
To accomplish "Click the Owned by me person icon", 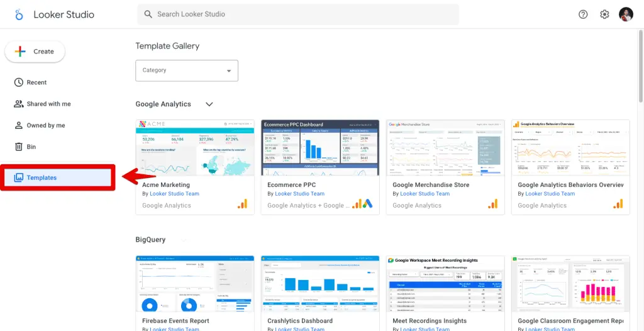I will pyautogui.click(x=18, y=125).
